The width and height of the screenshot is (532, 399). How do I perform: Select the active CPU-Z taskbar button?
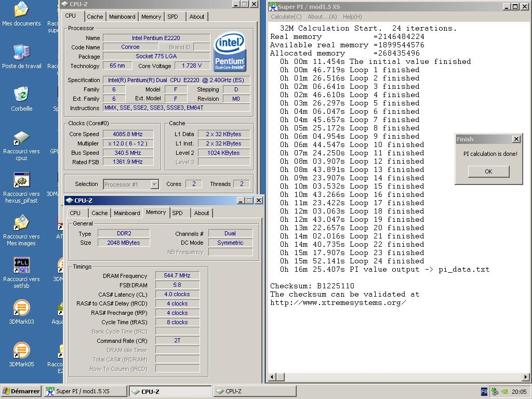point(170,391)
